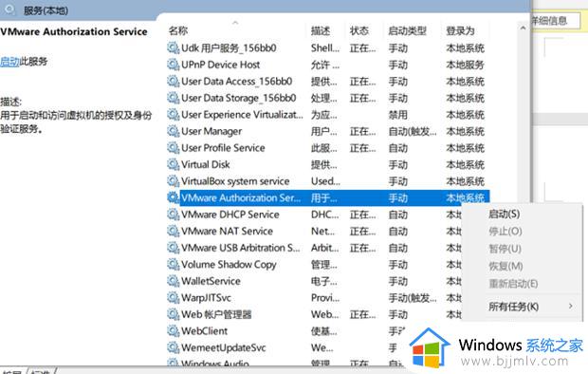The image size is (588, 374).
Task: Click the gear icon beside User Manager
Action: click(x=173, y=131)
